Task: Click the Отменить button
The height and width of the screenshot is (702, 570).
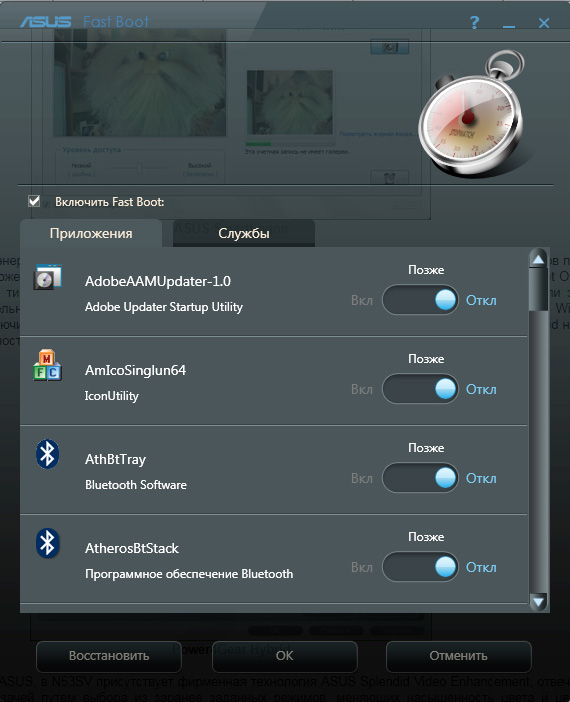Action: (459, 656)
